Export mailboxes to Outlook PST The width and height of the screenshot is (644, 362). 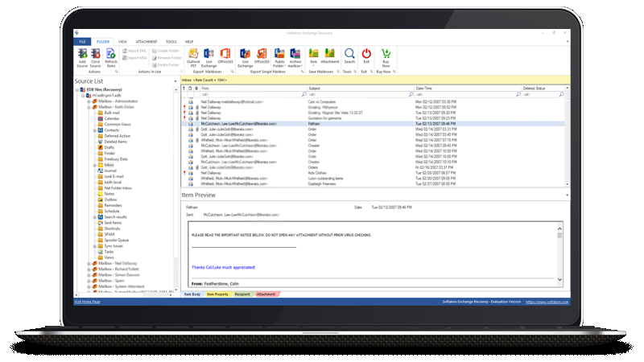193,56
